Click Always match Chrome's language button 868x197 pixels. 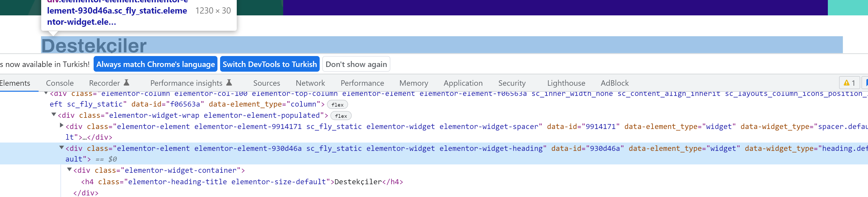point(155,64)
